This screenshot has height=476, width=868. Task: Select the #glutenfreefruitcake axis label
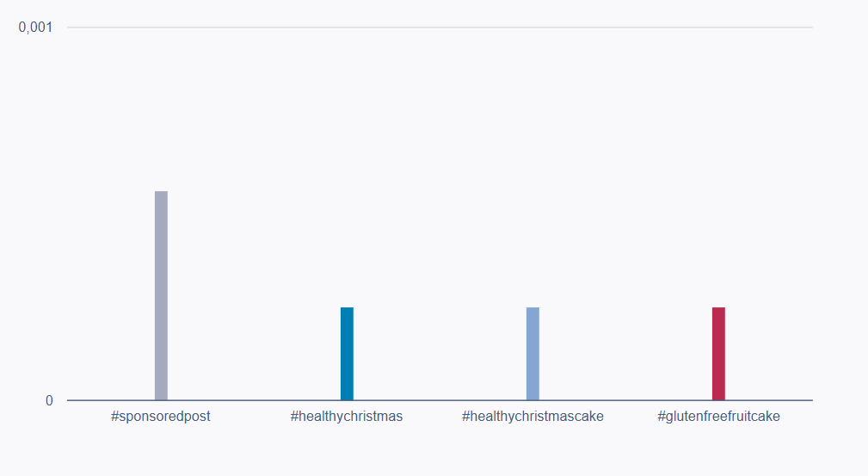click(718, 417)
